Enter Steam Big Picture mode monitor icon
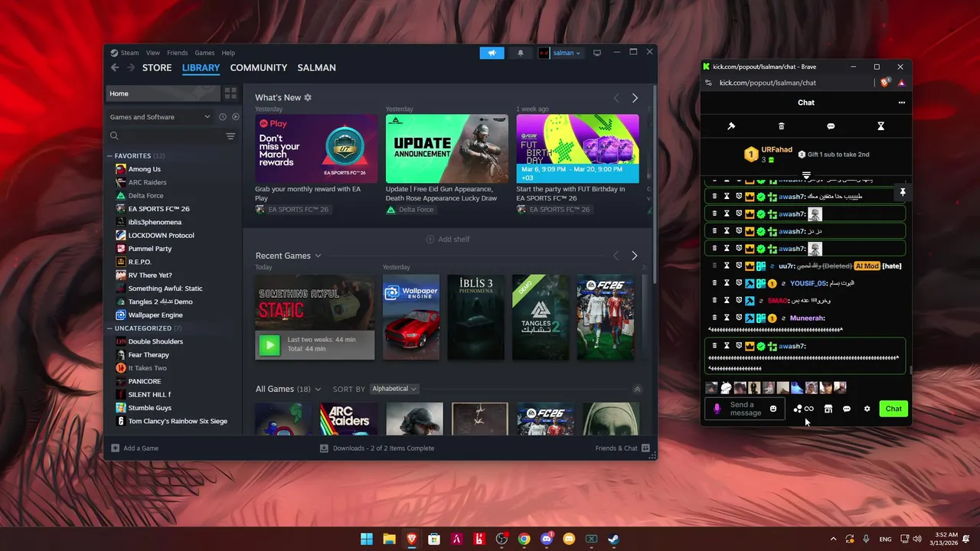 click(597, 53)
